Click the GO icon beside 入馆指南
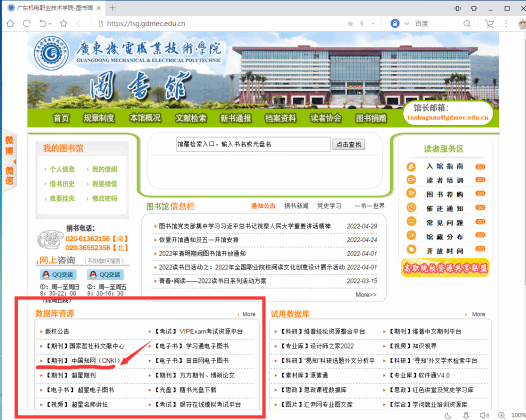Image resolution: width=526 pixels, height=420 pixels. click(x=480, y=167)
